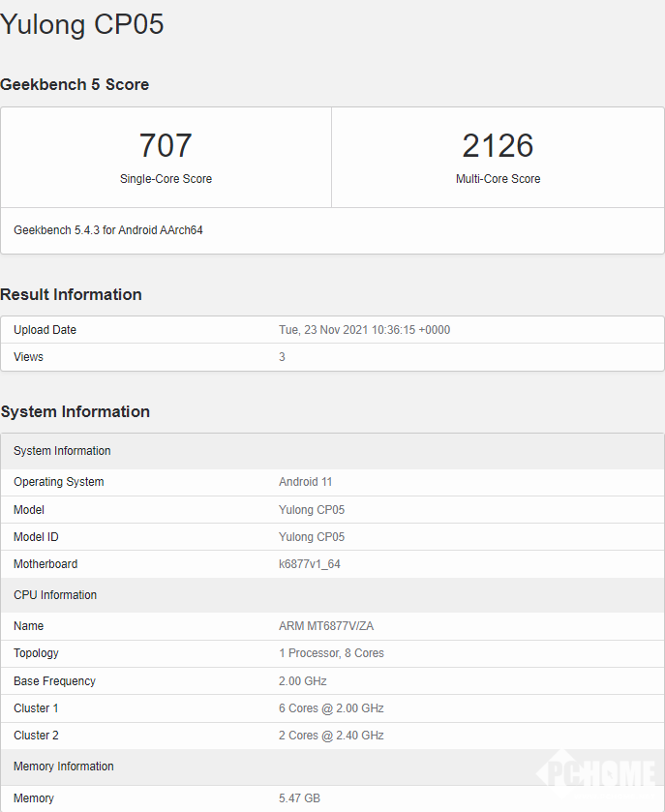
Task: Click the CPU Information header row
Action: pyautogui.click(x=333, y=595)
